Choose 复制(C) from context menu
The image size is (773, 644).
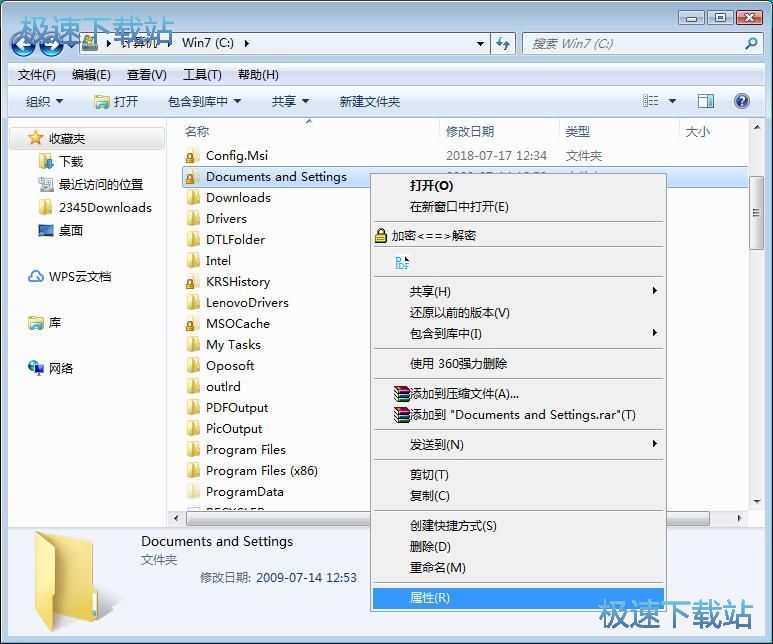(x=518, y=496)
